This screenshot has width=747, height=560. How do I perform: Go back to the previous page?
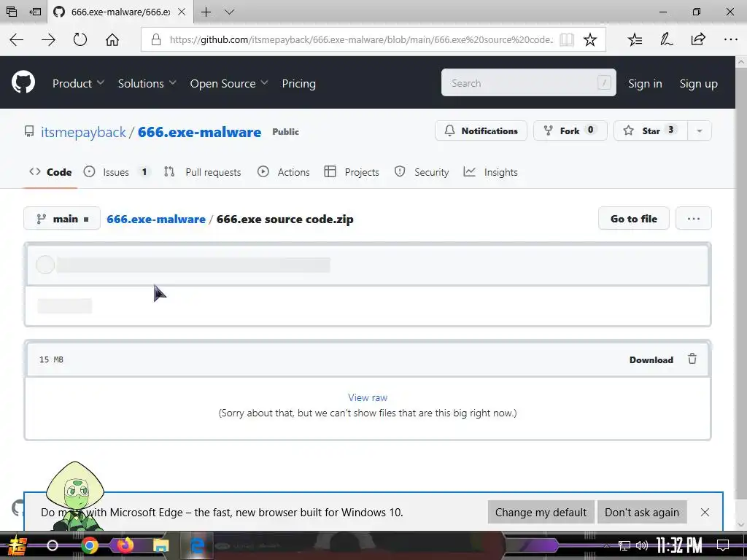tap(17, 39)
